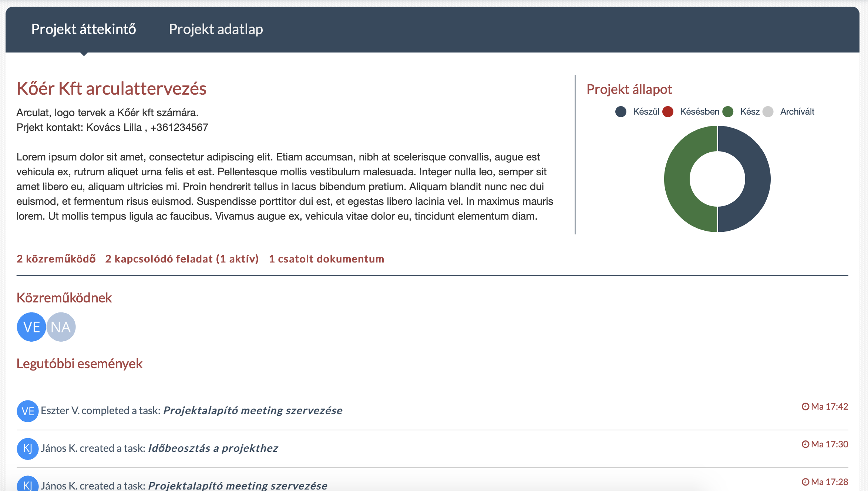This screenshot has height=491, width=868.
Task: Open the Projekt adatlap tab
Action: click(216, 29)
